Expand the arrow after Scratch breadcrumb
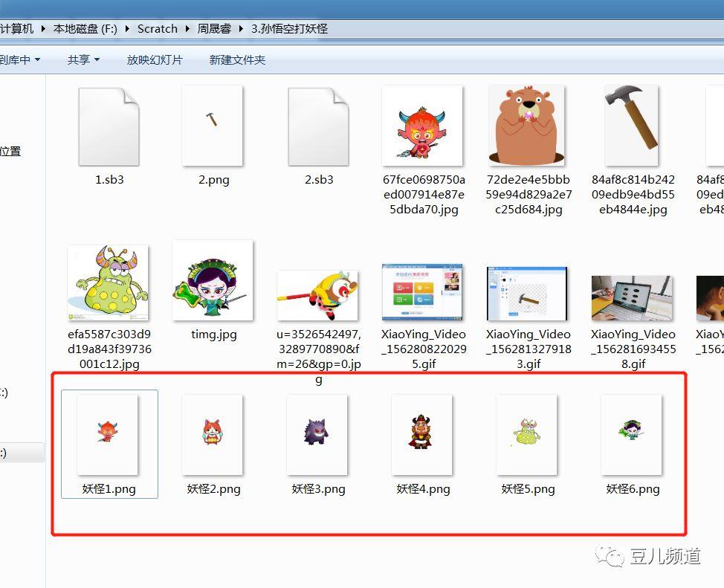 point(187,29)
